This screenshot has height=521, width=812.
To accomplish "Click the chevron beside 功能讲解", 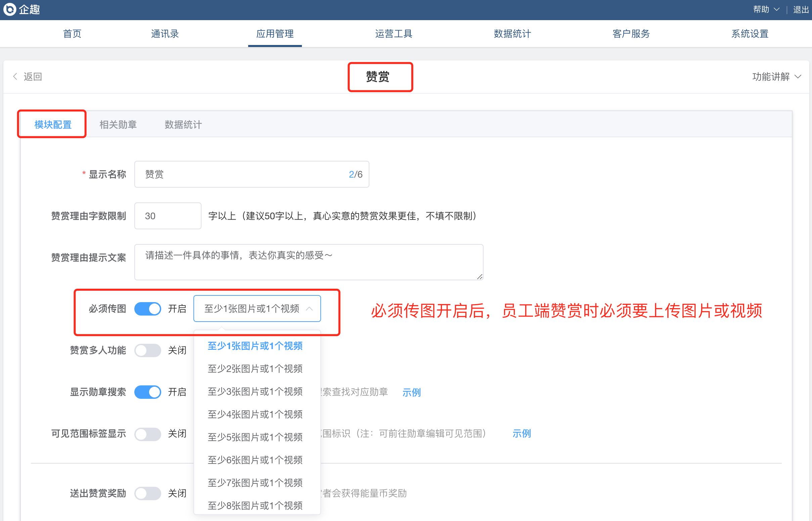I will pos(798,77).
